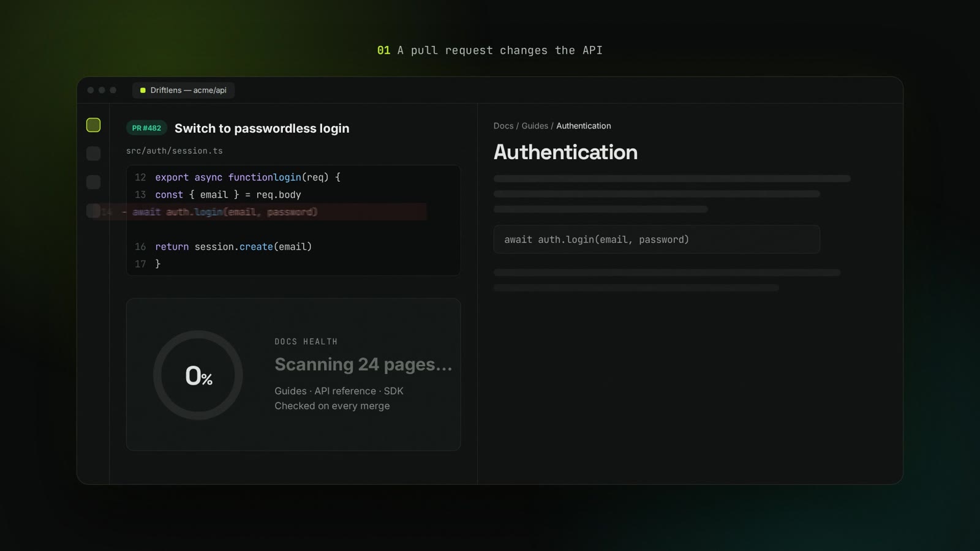Screen dimensions: 980x551
Task: Go to the Guides breadcrumb
Action: pyautogui.click(x=535, y=126)
